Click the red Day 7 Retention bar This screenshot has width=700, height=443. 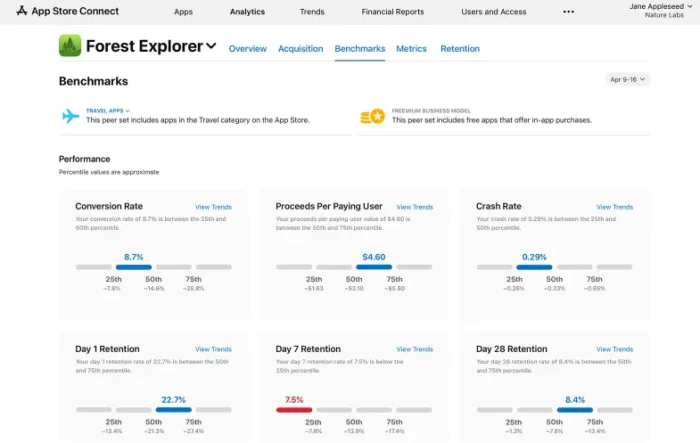[x=294, y=410]
